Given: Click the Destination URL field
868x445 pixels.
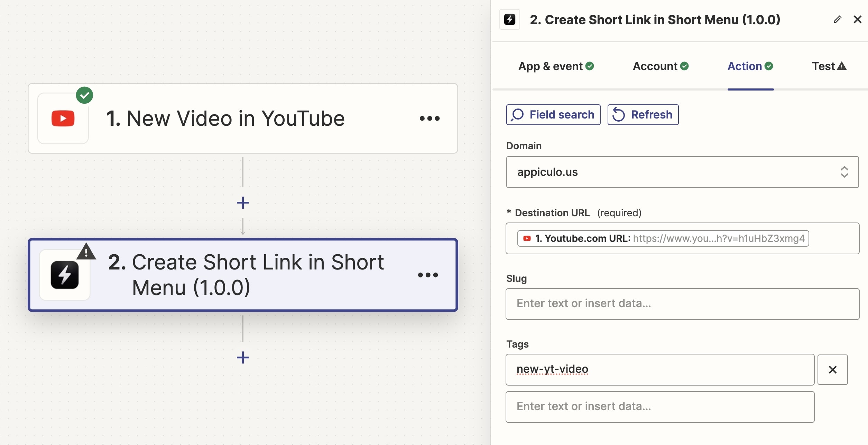Looking at the screenshot, I should pyautogui.click(x=682, y=238).
